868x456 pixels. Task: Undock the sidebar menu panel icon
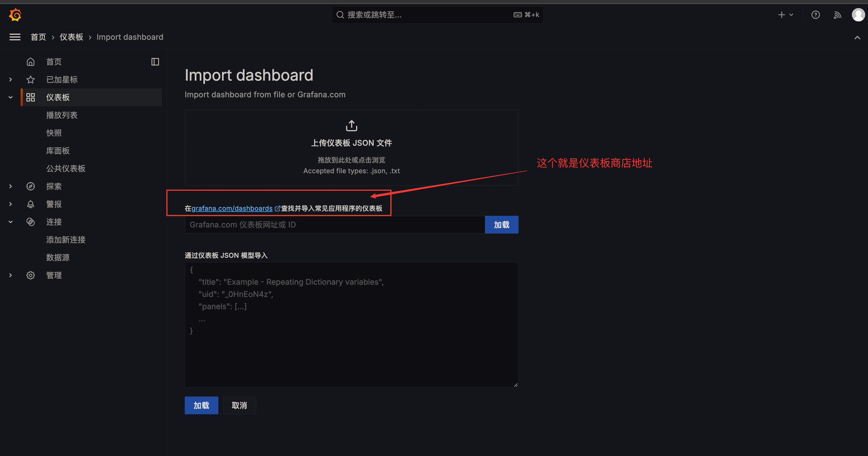(x=155, y=62)
